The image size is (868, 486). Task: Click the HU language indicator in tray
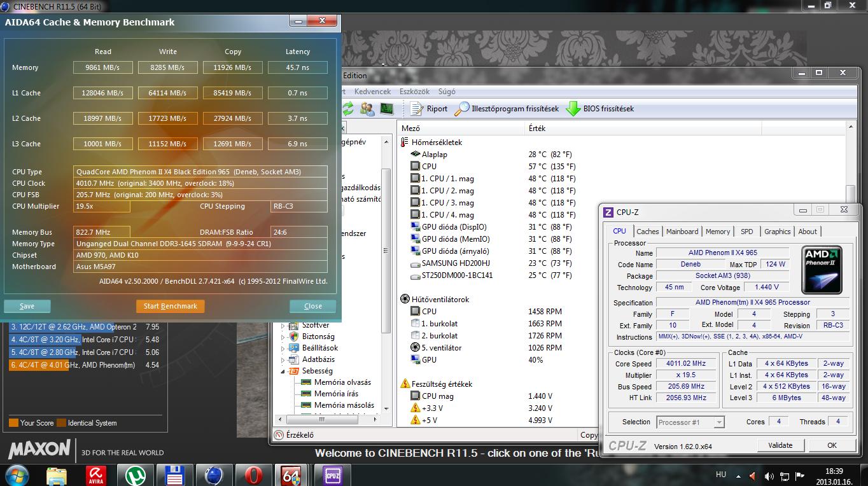[x=721, y=475]
